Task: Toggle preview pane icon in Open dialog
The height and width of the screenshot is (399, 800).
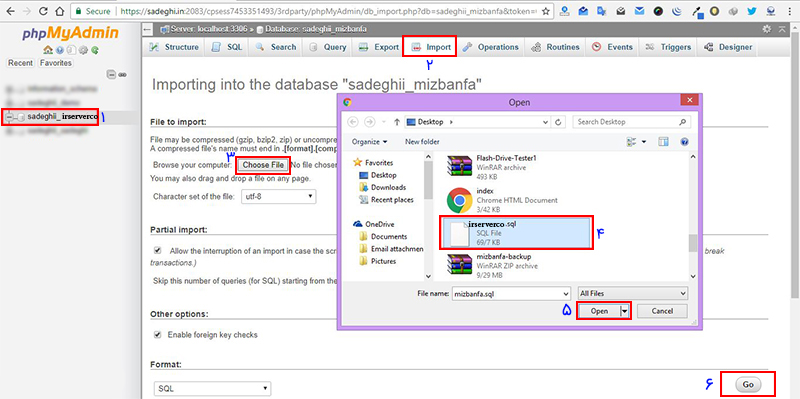Action: coord(663,142)
